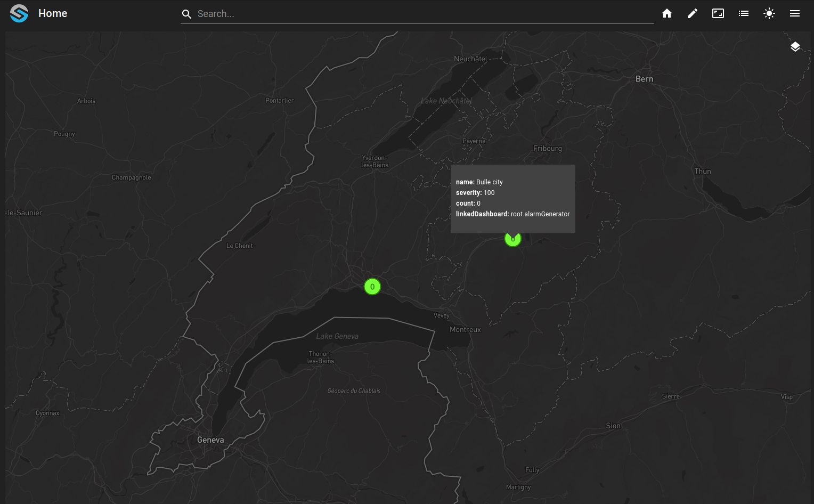The height and width of the screenshot is (504, 814).
Task: Click the Fribourg map label
Action: (548, 149)
